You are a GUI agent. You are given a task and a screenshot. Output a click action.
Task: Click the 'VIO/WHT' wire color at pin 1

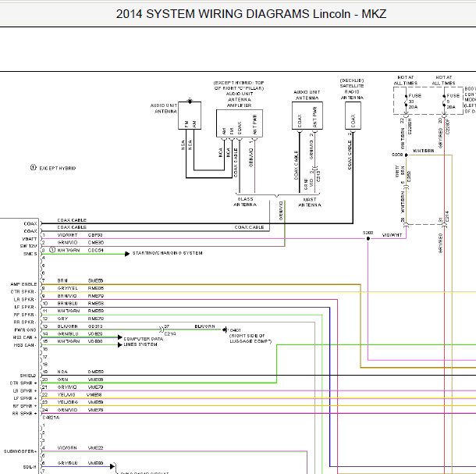67,235
